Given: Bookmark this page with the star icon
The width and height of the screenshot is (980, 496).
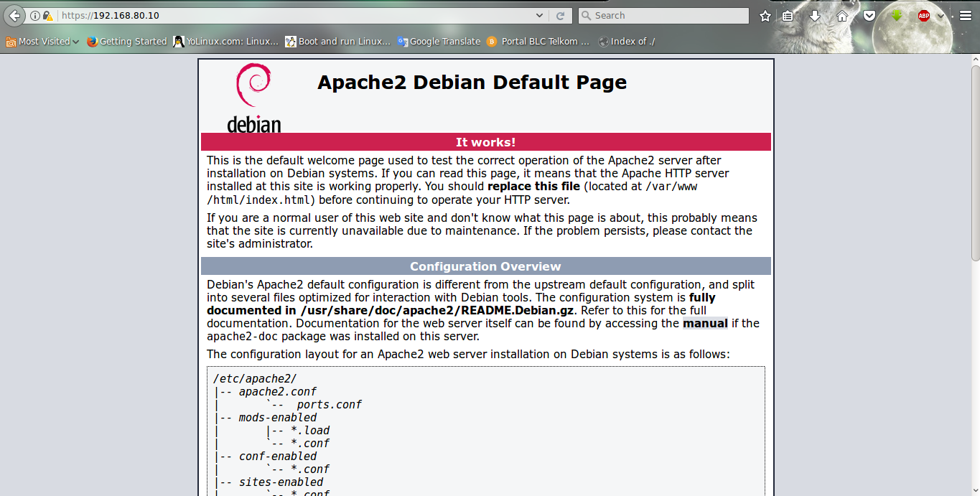Looking at the screenshot, I should point(765,15).
